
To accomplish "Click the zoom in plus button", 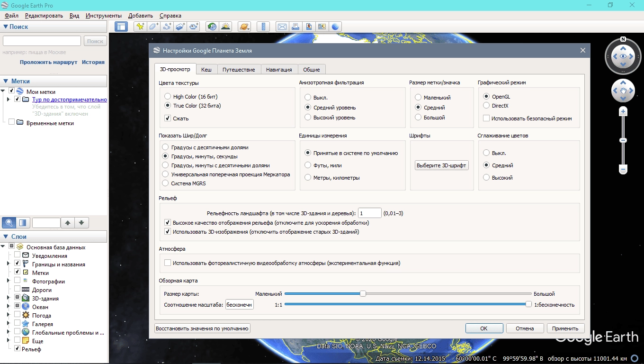I will tap(623, 112).
